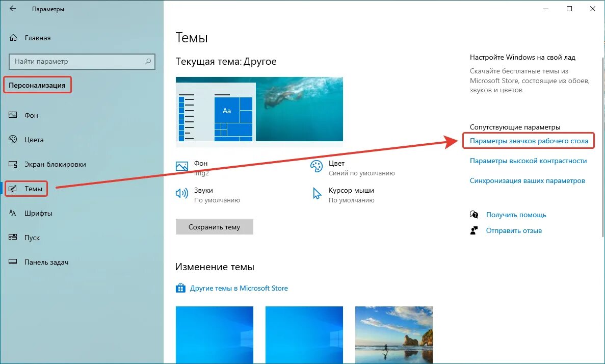Click the Экран блокировки monitor icon
This screenshot has width=605, height=364.
[13, 164]
